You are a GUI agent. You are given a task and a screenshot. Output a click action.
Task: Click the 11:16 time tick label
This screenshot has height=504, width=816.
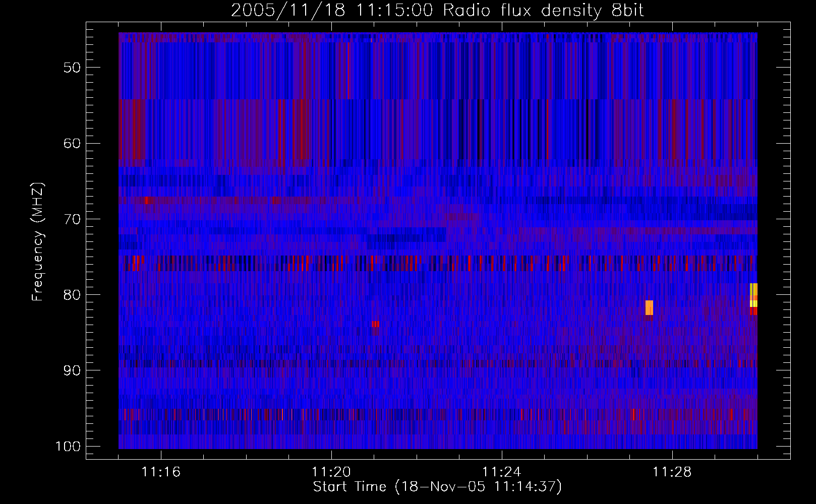click(x=161, y=472)
